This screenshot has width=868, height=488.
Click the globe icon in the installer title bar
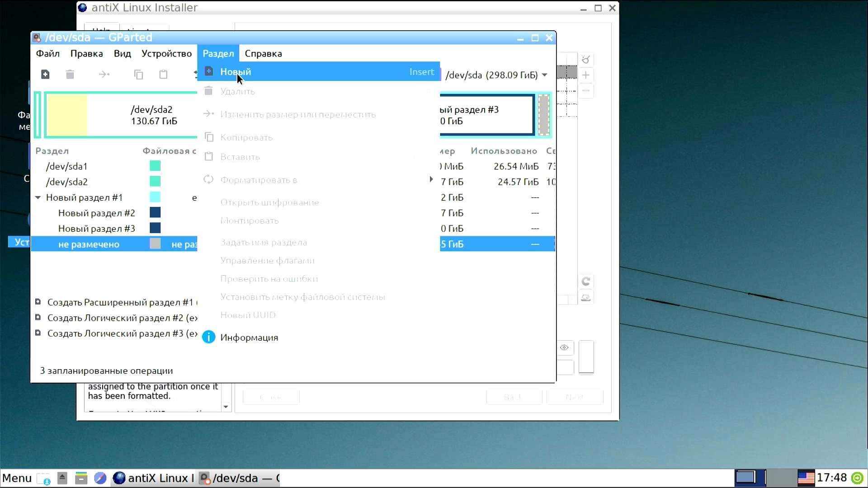coord(82,8)
